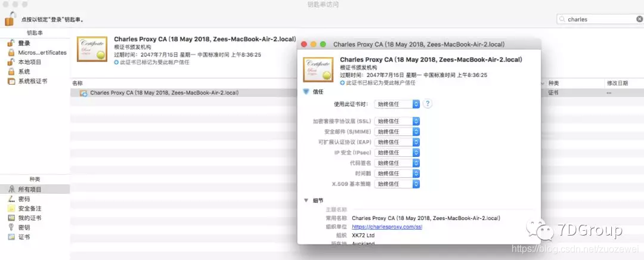Click the blue trusted-mark icon in the dialog
644x260 pixels.
(x=342, y=83)
